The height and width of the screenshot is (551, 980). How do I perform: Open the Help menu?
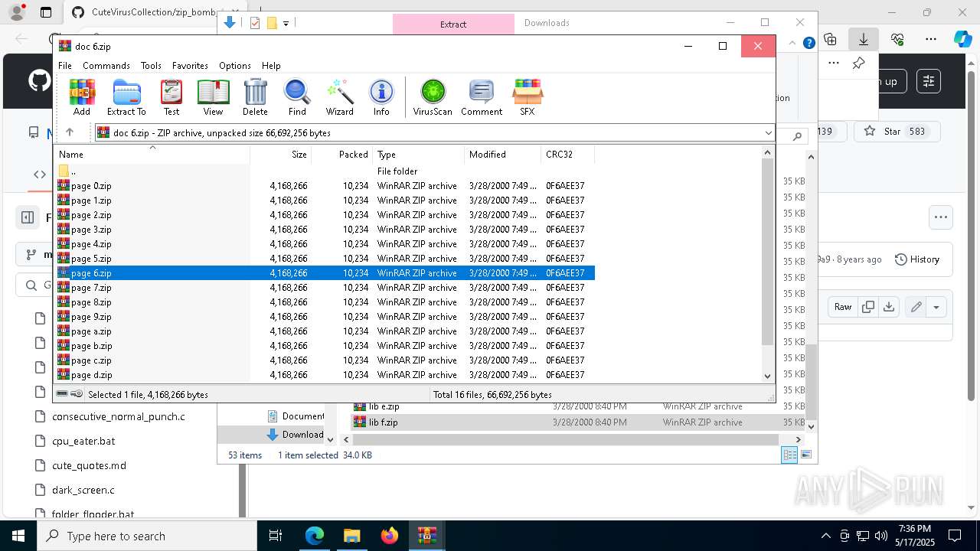click(271, 66)
